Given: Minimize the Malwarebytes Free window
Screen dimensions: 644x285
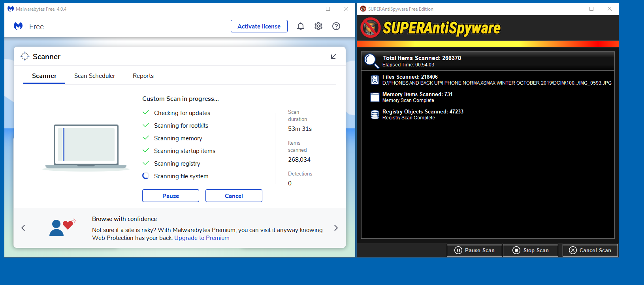Looking at the screenshot, I should tap(310, 9).
